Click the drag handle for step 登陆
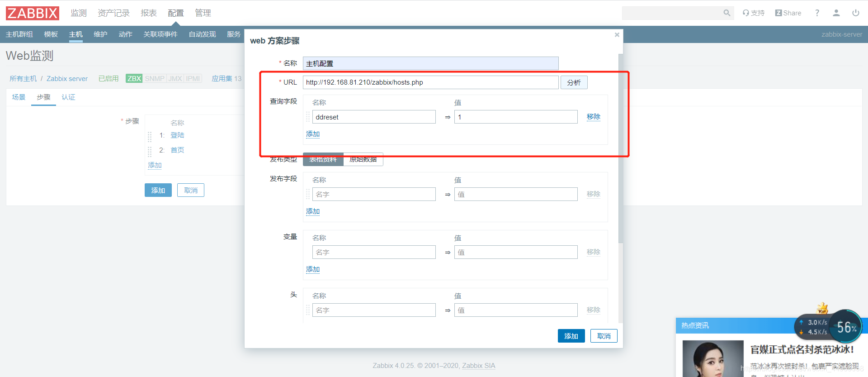The height and width of the screenshot is (377, 868). pyautogui.click(x=150, y=137)
